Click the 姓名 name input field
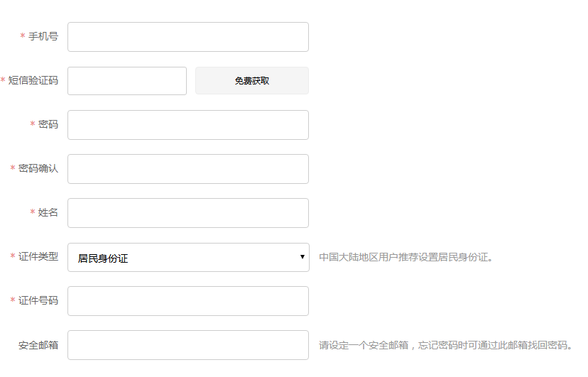588x377 pixels. click(x=188, y=213)
